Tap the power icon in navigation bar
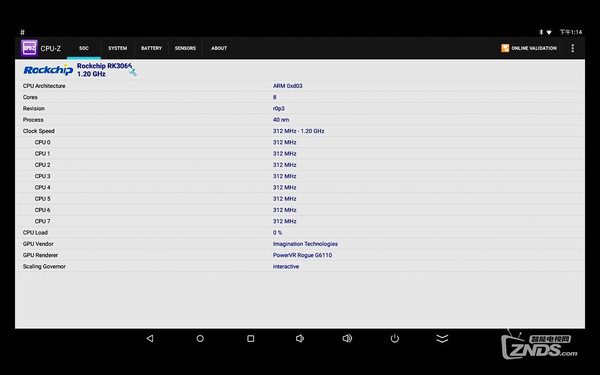This screenshot has height=375, width=600. click(395, 338)
